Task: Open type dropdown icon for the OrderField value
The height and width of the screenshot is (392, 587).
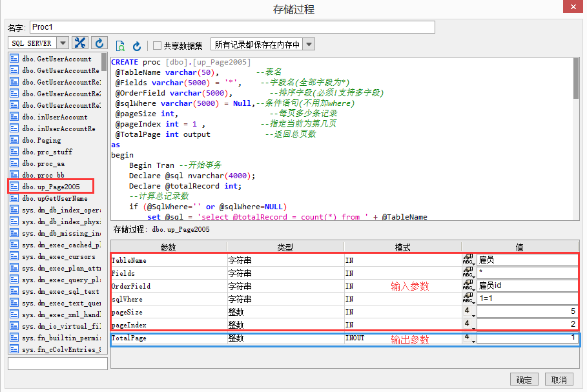Action: point(469,286)
